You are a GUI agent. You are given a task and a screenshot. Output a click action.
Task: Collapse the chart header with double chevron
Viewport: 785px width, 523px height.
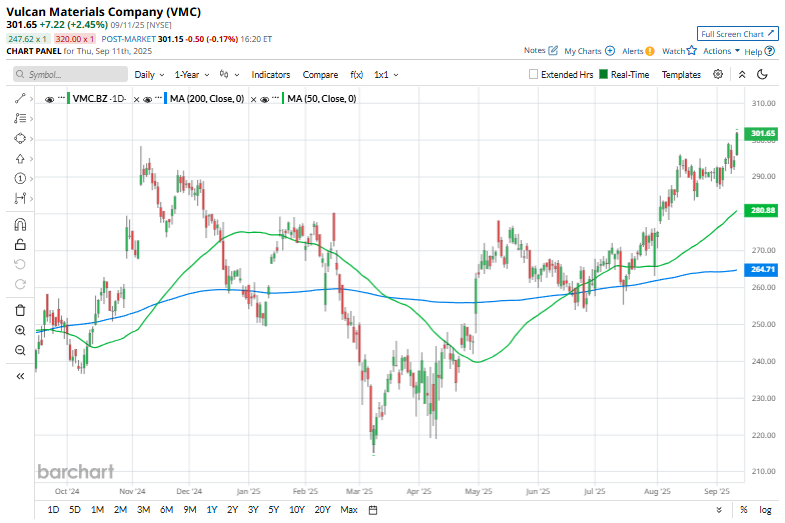tap(742, 75)
